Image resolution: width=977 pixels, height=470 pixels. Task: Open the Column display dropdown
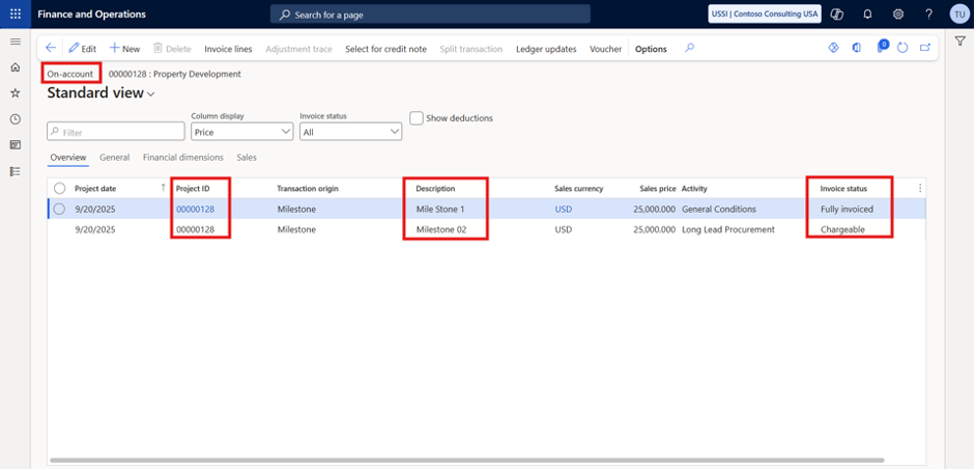242,132
